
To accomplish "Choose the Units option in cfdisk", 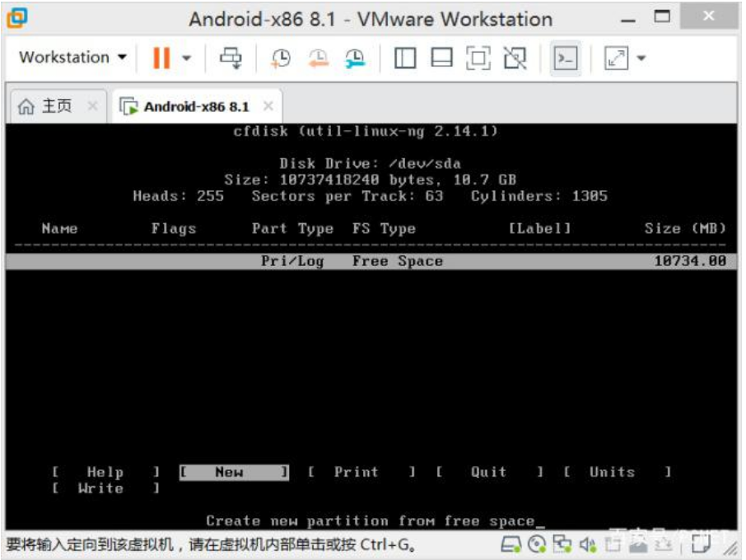I will pos(617,472).
